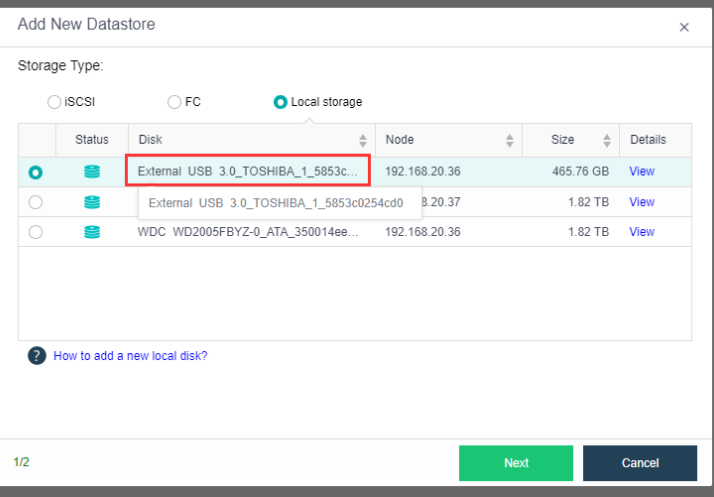Sort the table by Node column arrows

510,141
